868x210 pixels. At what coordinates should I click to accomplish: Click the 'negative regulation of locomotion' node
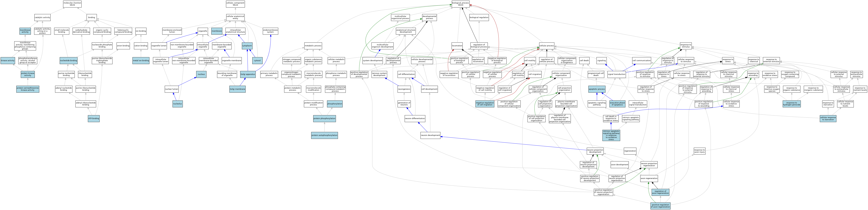(x=449, y=74)
